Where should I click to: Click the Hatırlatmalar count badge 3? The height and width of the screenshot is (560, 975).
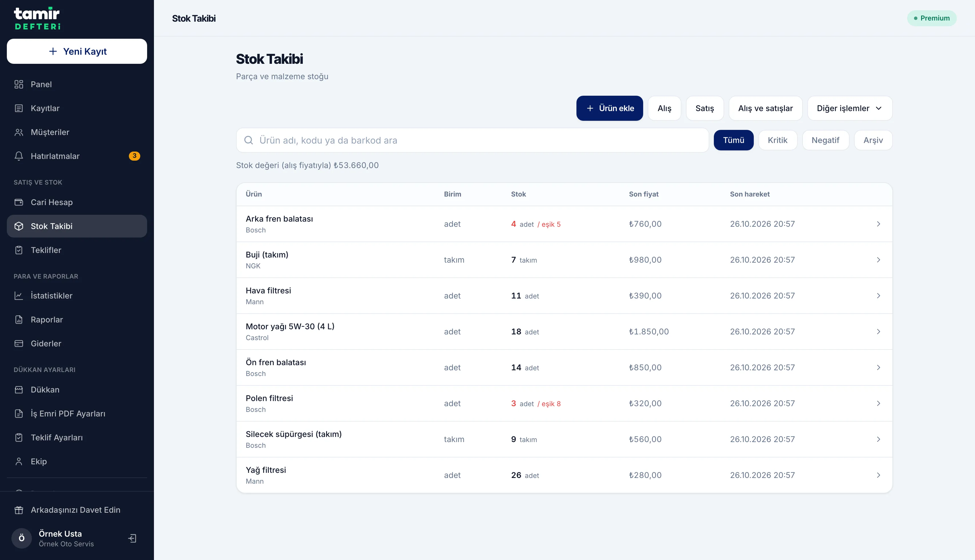(x=134, y=156)
